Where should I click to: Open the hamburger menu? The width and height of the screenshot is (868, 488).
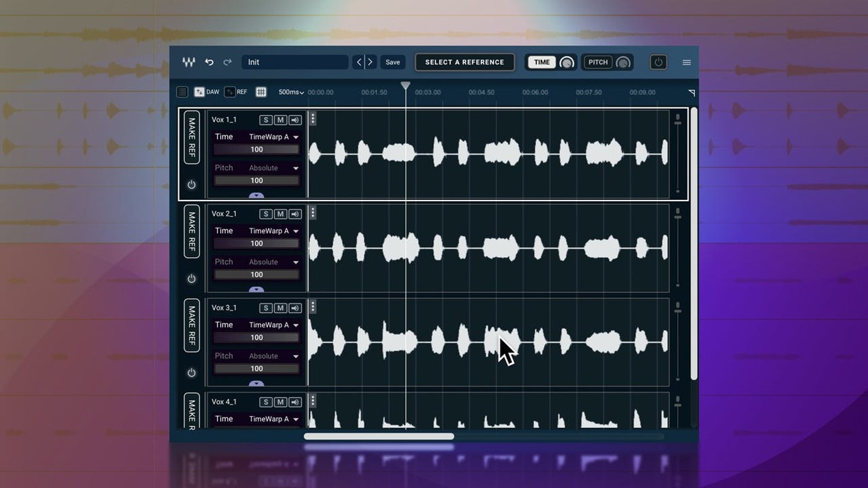click(x=686, y=62)
